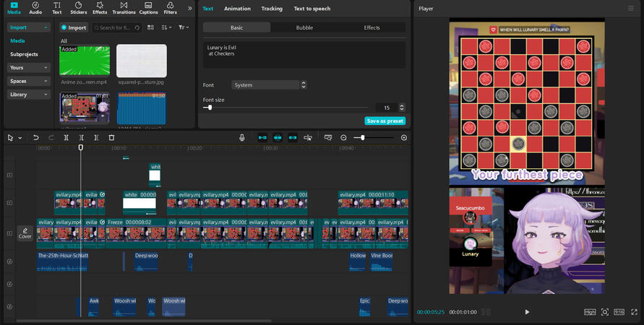The width and height of the screenshot is (644, 325).
Task: Start voice recording with the microphone icon
Action: pos(242,137)
